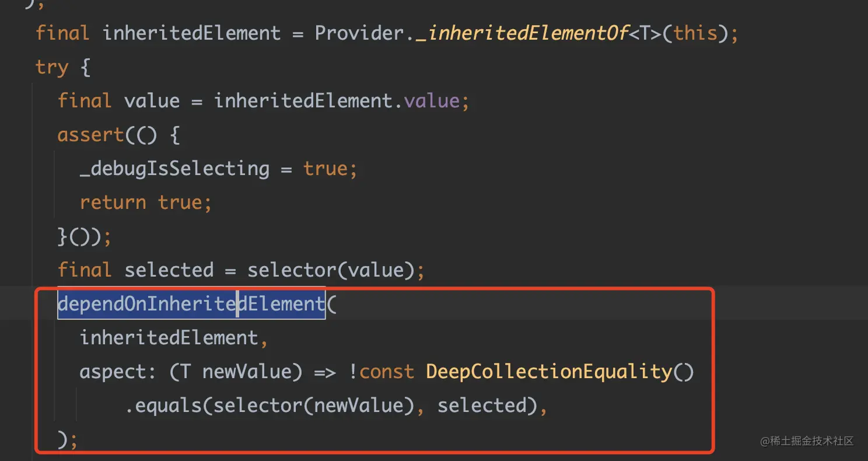Click the _inheritedElementOf italic method name
This screenshot has width=868, height=461.
point(521,33)
